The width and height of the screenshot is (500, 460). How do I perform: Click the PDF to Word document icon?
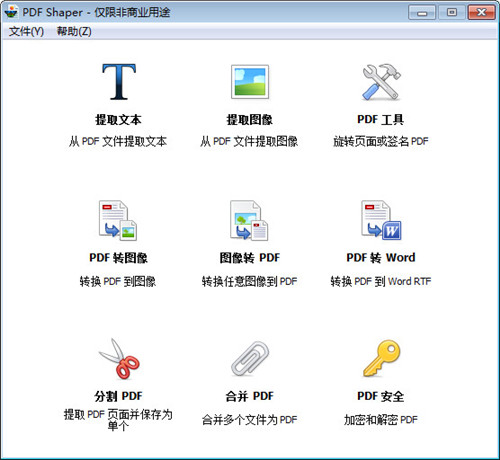click(x=381, y=220)
